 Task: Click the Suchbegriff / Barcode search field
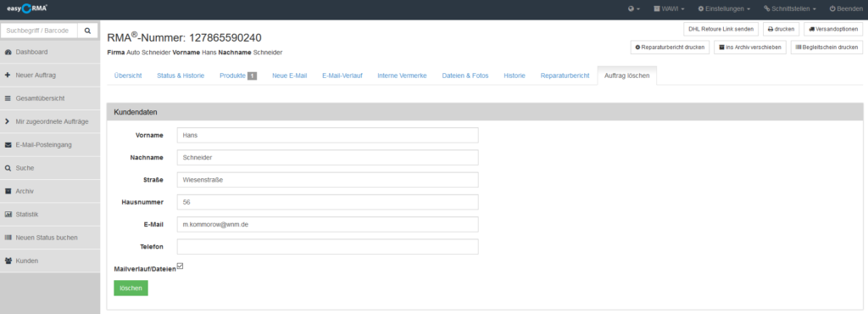pos(39,31)
